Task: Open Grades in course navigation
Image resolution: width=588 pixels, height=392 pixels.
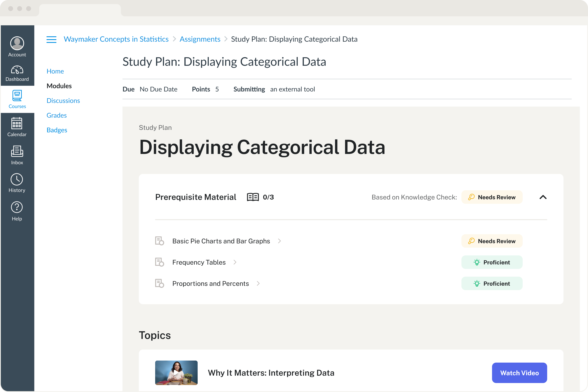Action: click(57, 116)
